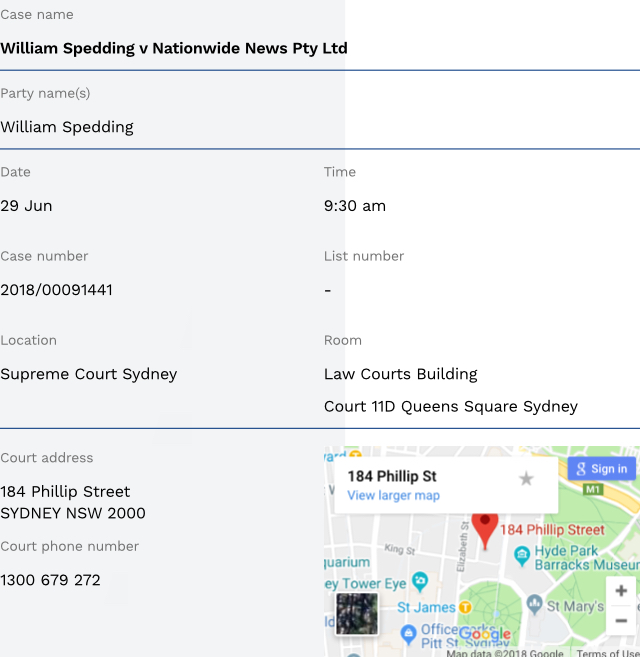640x657 pixels.
Task: Open Terms of Use link
Action: pyautogui.click(x=608, y=653)
